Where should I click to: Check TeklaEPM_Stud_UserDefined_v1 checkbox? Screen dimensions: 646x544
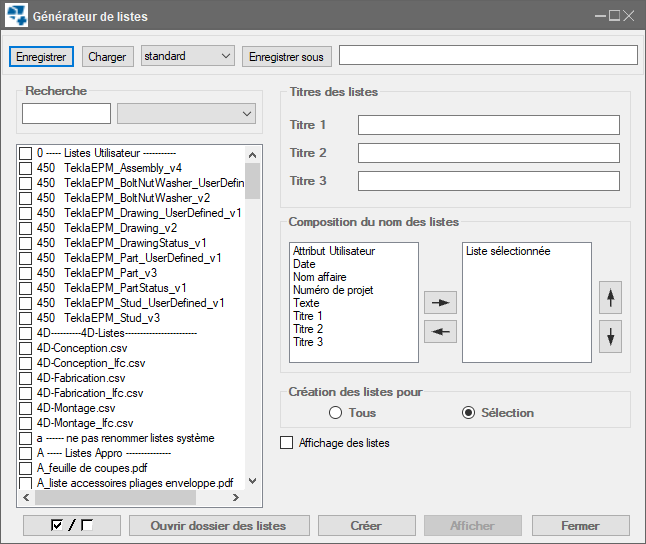click(26, 303)
